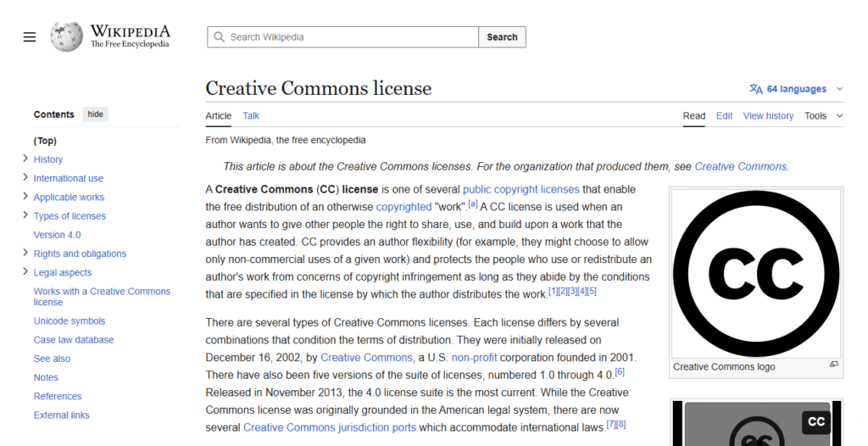Screen dimensions: 868x446
Task: Open the Creative Commons logo thumbnail
Action: click(x=756, y=273)
